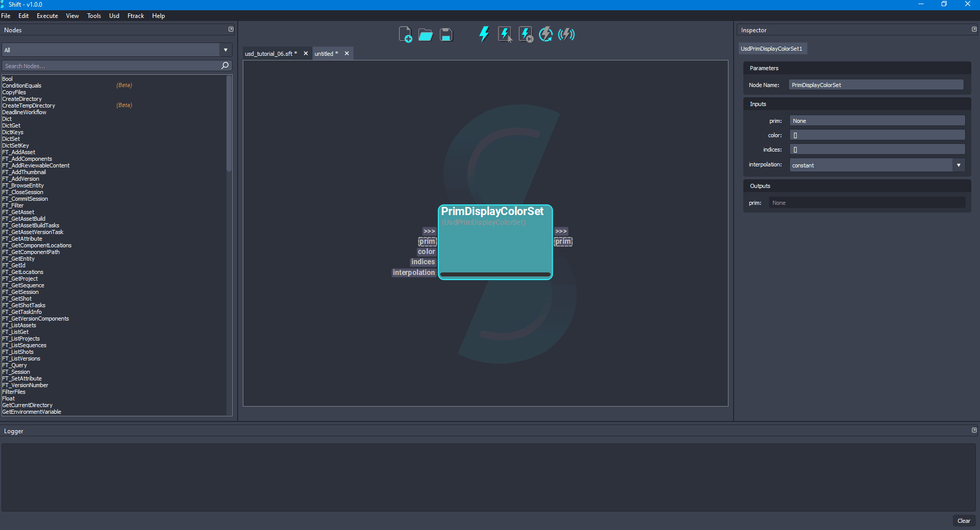
Task: Open the Usd menu
Action: pos(114,16)
